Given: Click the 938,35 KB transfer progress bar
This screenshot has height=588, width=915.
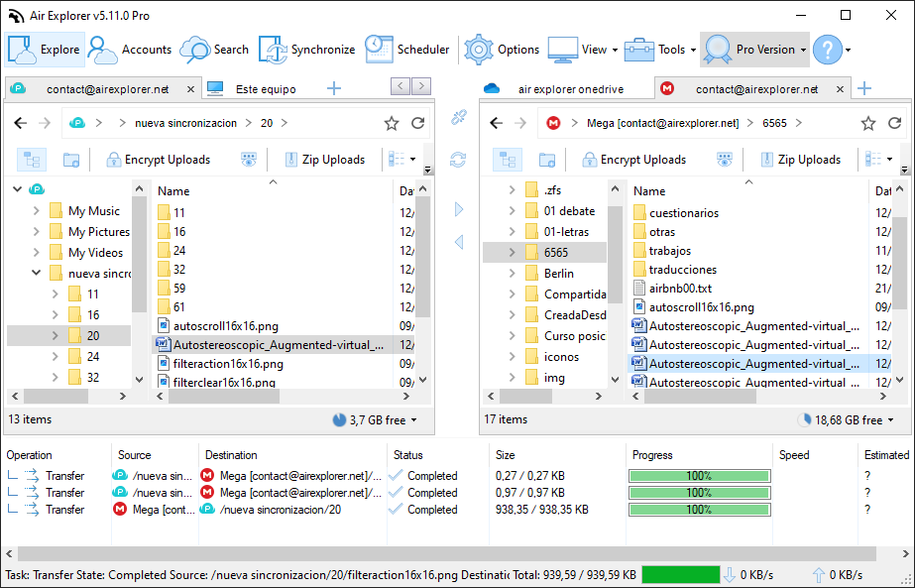Looking at the screenshot, I should [x=700, y=510].
